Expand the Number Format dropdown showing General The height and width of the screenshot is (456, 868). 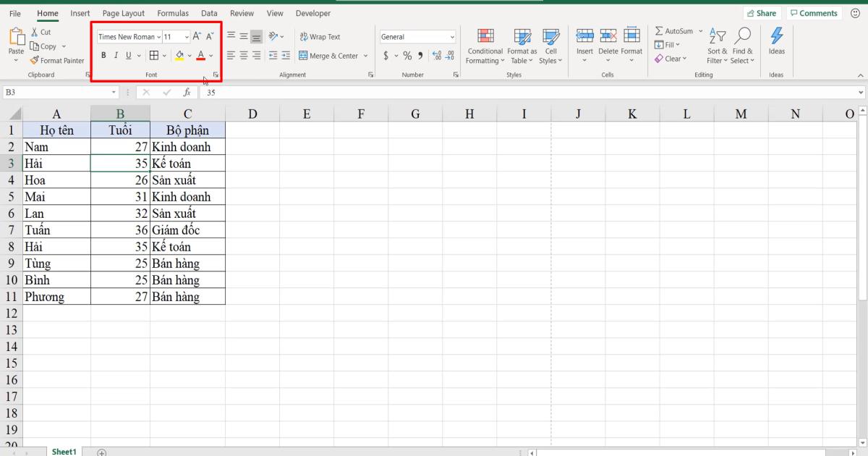point(451,36)
